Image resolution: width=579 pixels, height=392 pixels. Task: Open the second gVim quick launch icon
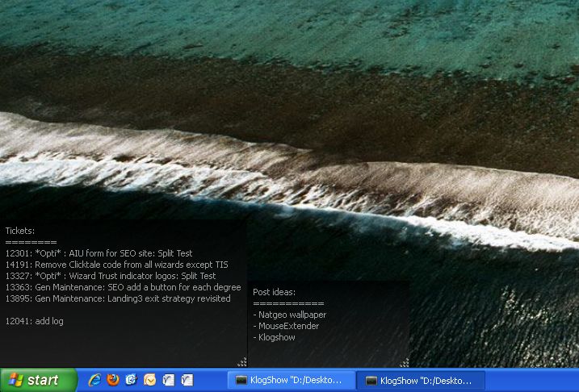coord(187,380)
